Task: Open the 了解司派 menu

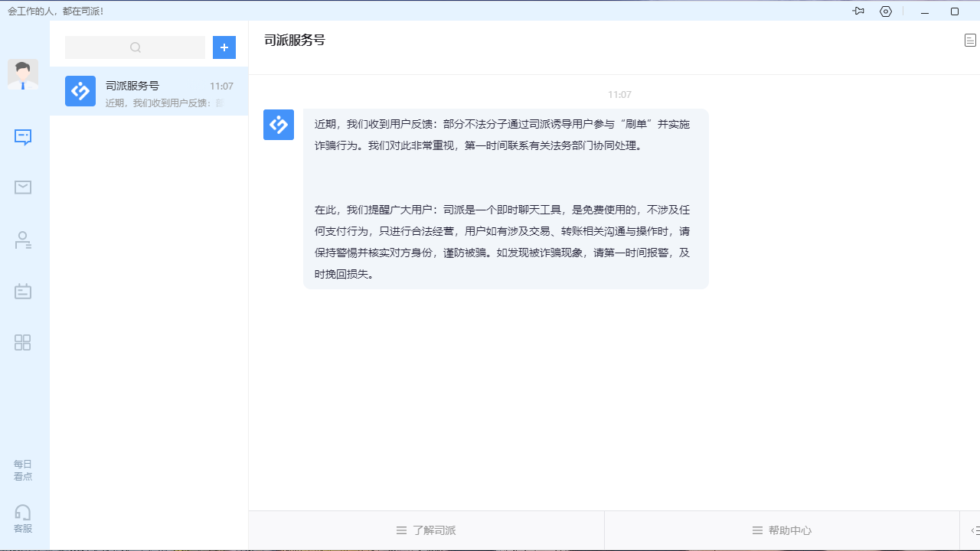Action: pos(426,530)
